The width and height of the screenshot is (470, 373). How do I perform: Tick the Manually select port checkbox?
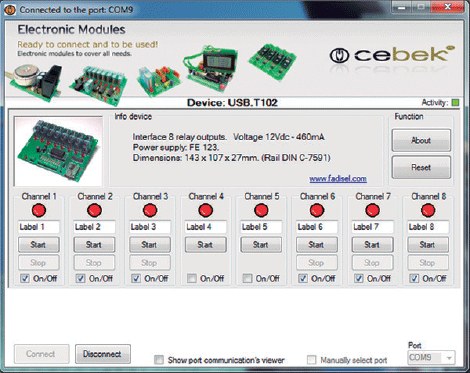point(311,360)
